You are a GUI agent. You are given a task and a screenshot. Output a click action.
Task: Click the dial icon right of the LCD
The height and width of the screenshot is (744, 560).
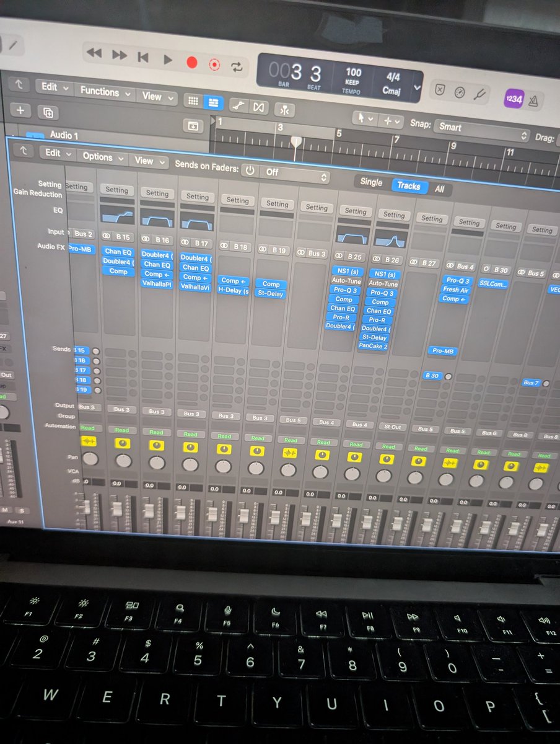459,92
